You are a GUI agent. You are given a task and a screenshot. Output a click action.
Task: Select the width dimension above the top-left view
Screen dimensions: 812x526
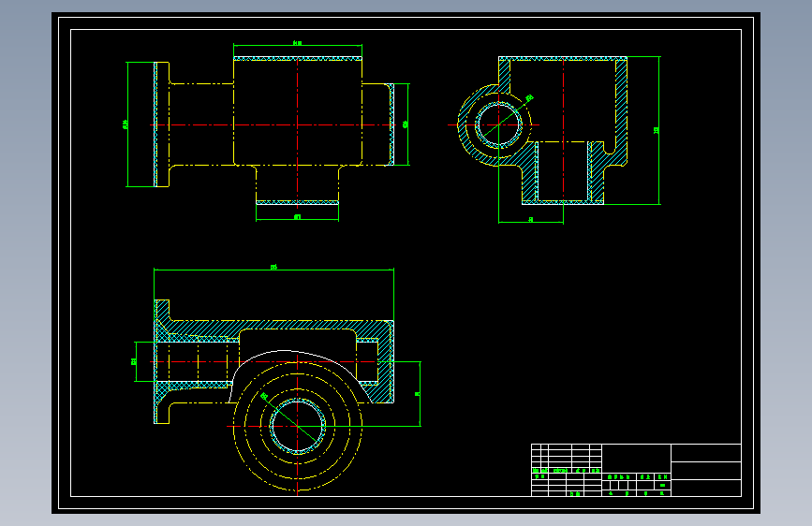[x=297, y=44]
